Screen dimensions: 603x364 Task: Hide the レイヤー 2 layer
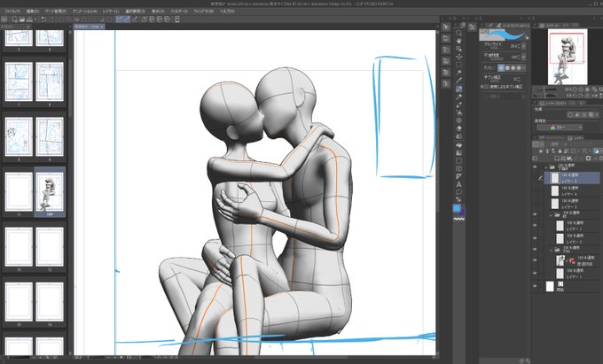pos(535,238)
